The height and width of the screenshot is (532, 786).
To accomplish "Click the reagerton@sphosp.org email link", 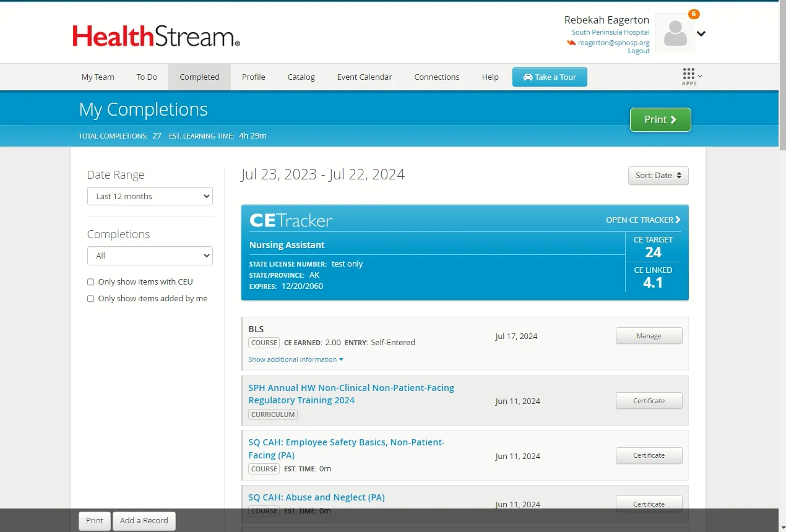I will click(x=613, y=43).
